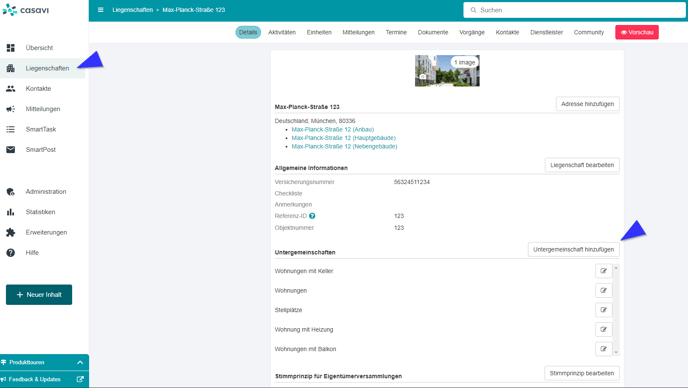Open the Mitteilungen tab
Screen dimensions: 688x388
358,32
